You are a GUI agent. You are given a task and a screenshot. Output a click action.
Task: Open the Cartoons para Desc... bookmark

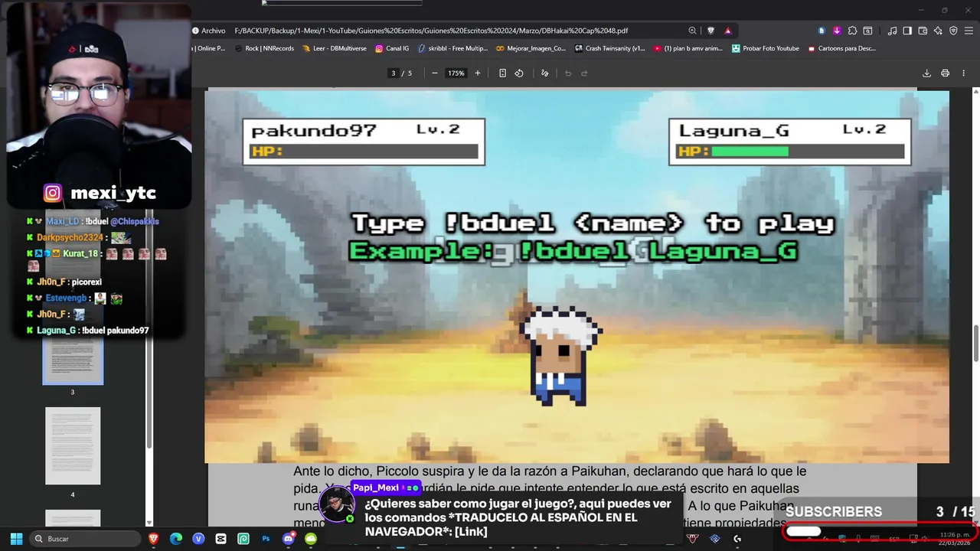tap(841, 48)
